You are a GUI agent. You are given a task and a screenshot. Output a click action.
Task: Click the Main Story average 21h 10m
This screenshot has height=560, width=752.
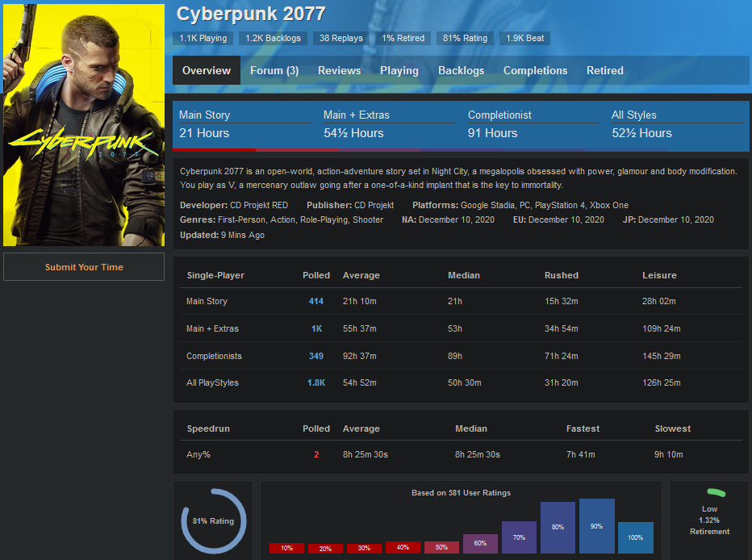tap(359, 301)
